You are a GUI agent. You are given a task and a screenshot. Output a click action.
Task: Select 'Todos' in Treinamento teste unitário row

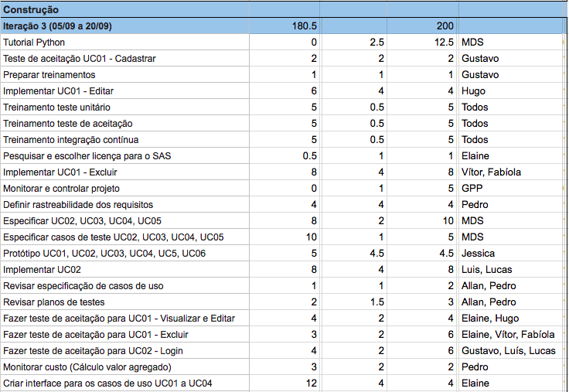pos(510,107)
